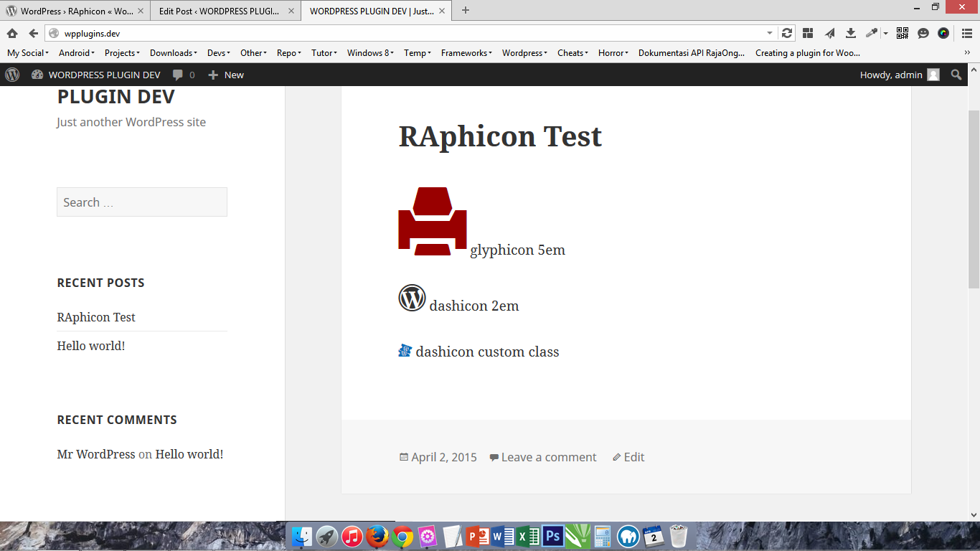Click the WordPress logo in admin bar
The image size is (980, 551).
[x=12, y=75]
